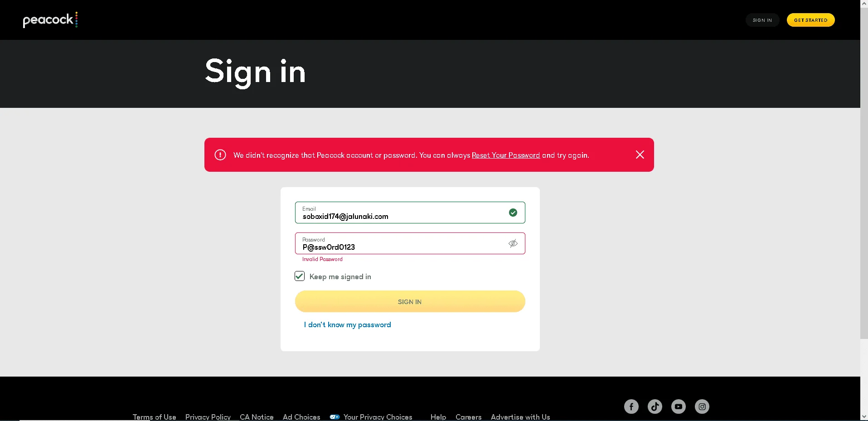Click the Keep me signed in label

[340, 276]
